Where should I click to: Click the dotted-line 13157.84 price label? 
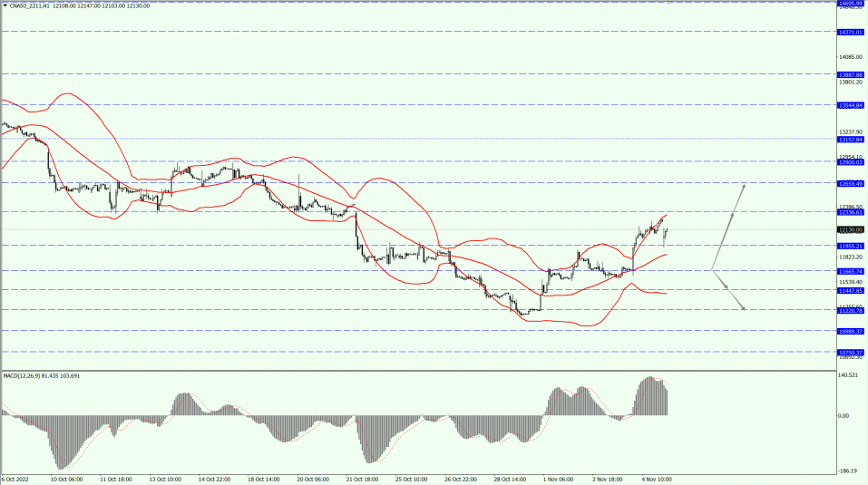click(x=850, y=140)
